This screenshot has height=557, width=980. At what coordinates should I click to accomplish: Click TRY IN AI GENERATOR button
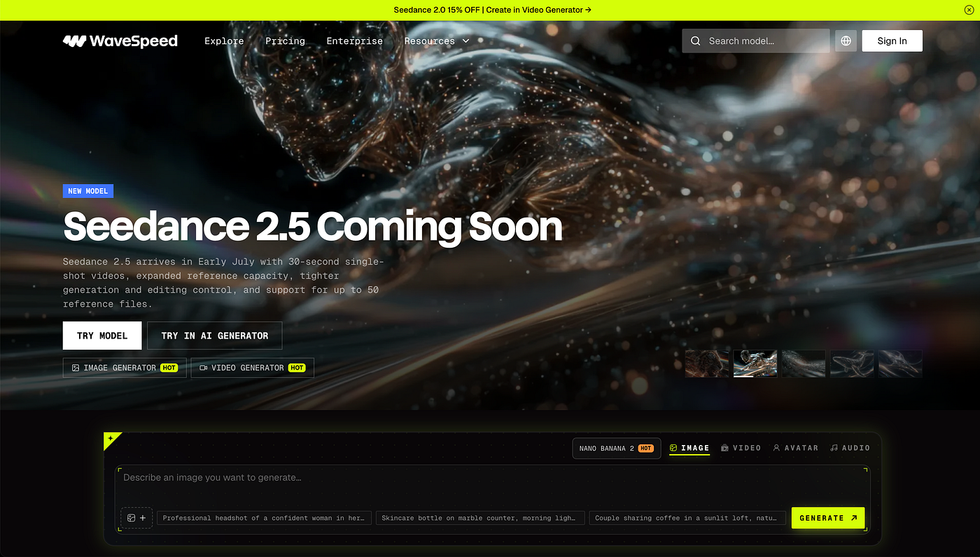pyautogui.click(x=215, y=336)
